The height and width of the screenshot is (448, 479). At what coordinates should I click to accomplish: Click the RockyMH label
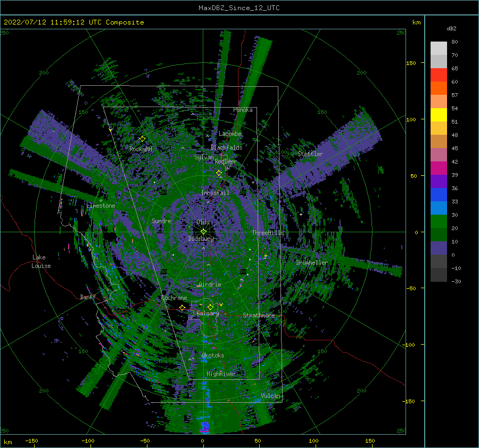pyautogui.click(x=141, y=149)
